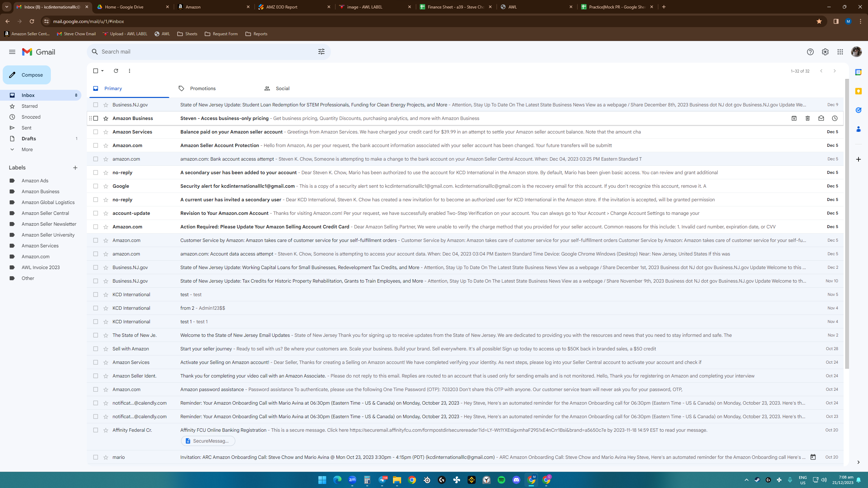Open the Google apps grid
868x488 pixels.
tap(840, 52)
